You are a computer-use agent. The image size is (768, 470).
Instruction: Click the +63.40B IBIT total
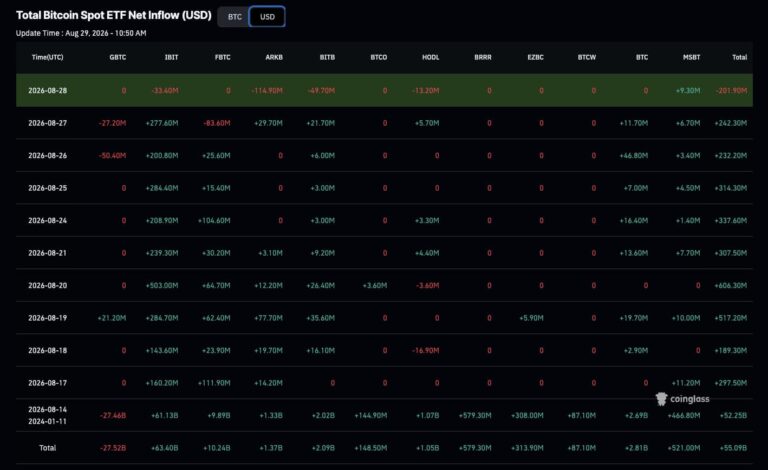tap(165, 448)
